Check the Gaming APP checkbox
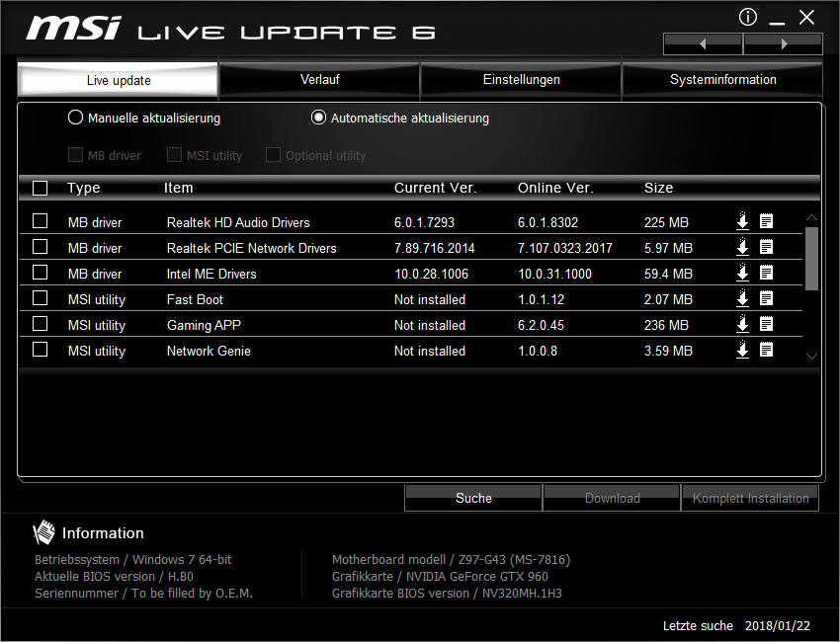 coord(41,324)
